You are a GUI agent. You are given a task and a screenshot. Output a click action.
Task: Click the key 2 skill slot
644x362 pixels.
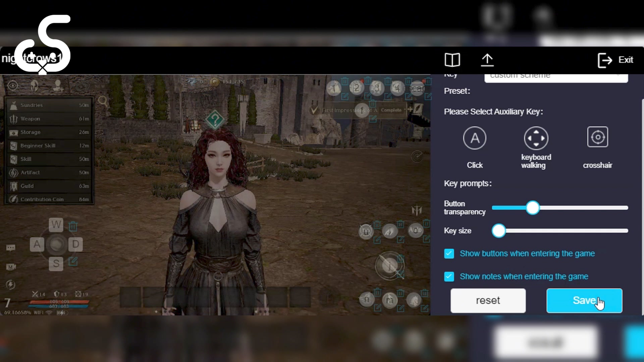point(356,88)
